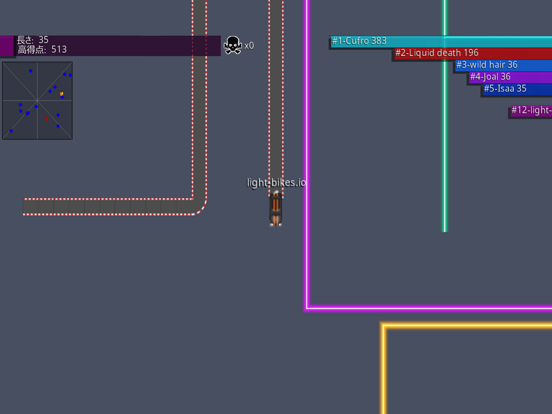Click the length 35 stat text

33,40
